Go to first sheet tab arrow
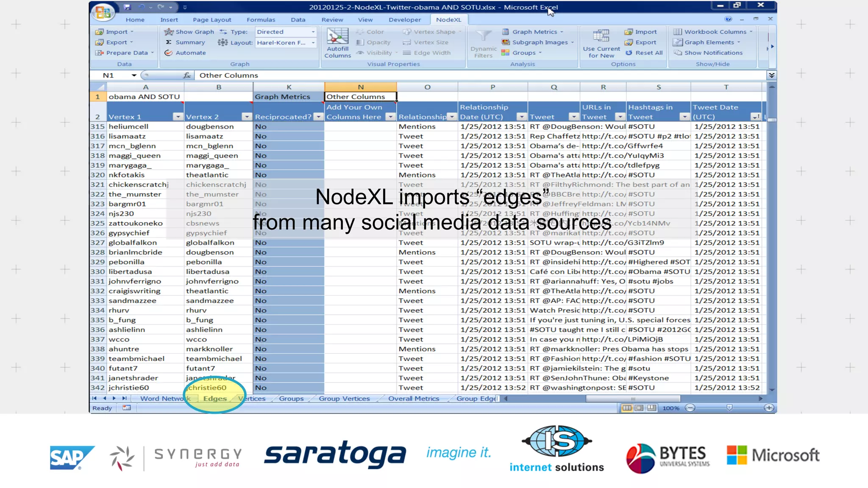This screenshot has height=488, width=868. (94, 398)
